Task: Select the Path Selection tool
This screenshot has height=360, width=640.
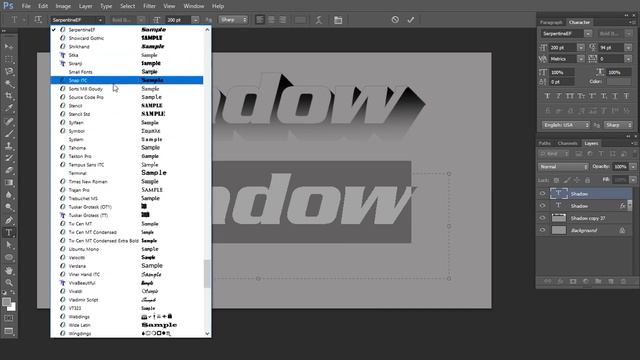Action: click(9, 245)
